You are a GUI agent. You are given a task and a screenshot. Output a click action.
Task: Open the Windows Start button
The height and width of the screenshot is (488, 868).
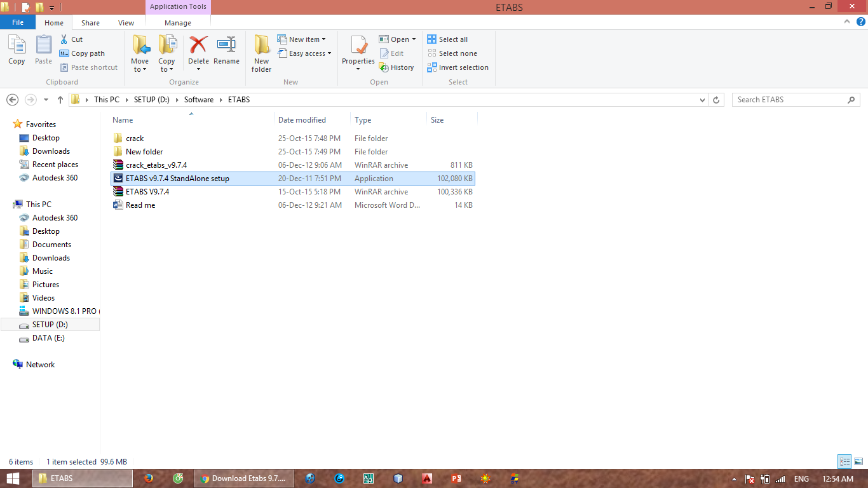13,478
